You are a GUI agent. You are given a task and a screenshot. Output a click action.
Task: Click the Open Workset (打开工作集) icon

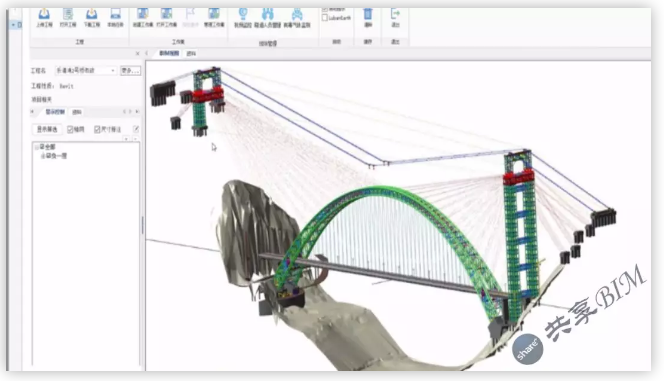(166, 14)
